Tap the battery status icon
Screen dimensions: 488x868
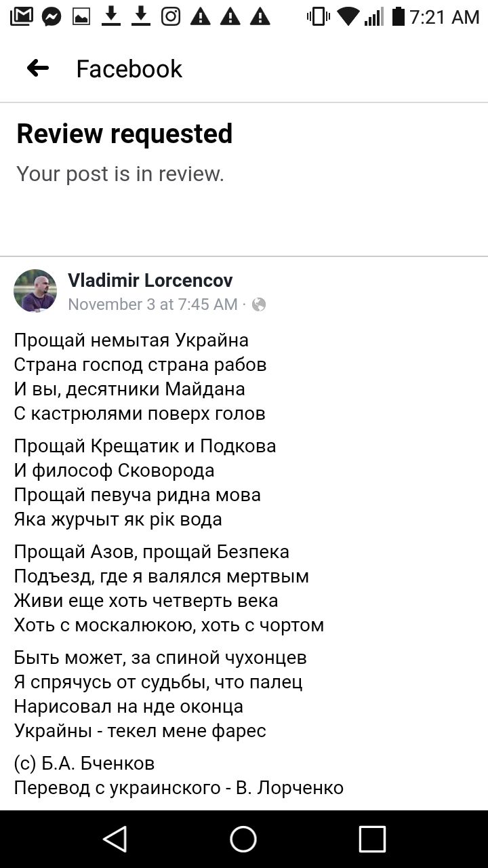(398, 16)
